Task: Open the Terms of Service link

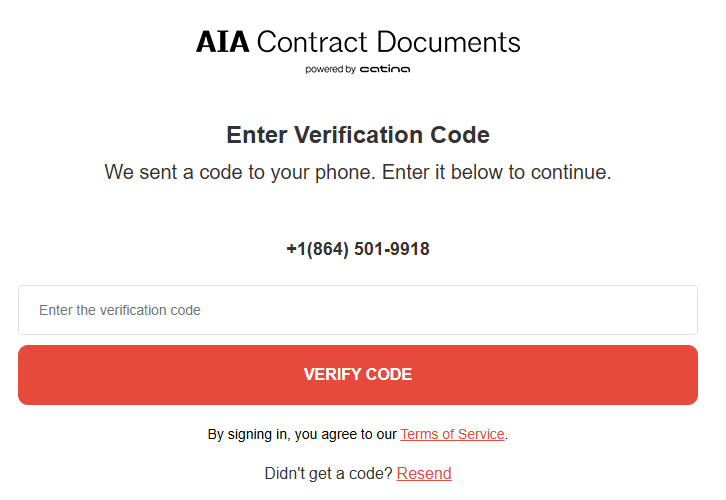Action: point(452,434)
